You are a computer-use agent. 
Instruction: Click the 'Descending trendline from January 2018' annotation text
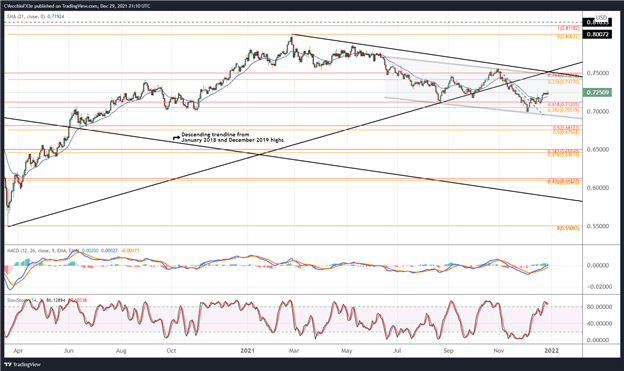point(232,137)
